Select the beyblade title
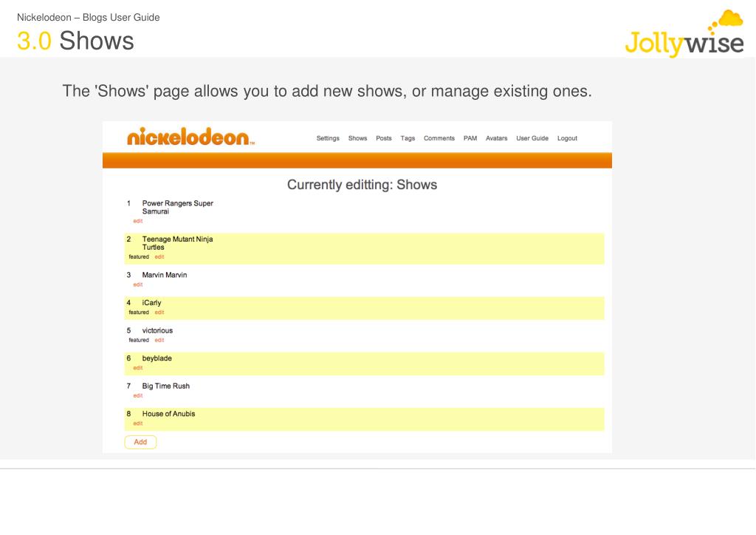756x535 pixels. click(157, 358)
